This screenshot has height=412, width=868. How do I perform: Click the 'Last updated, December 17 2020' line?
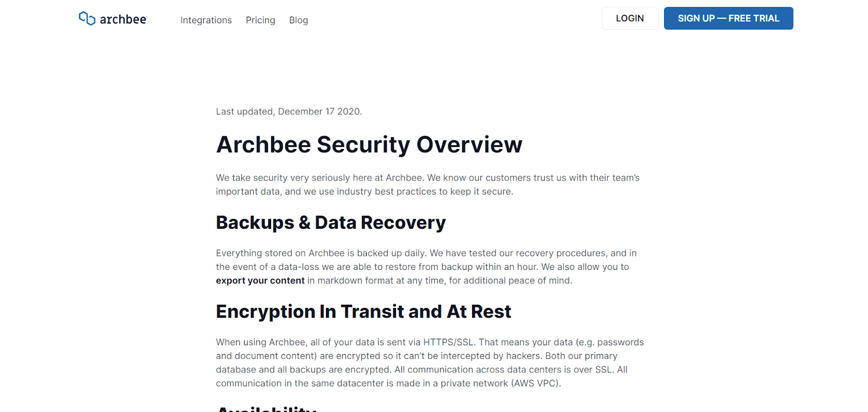click(x=289, y=112)
